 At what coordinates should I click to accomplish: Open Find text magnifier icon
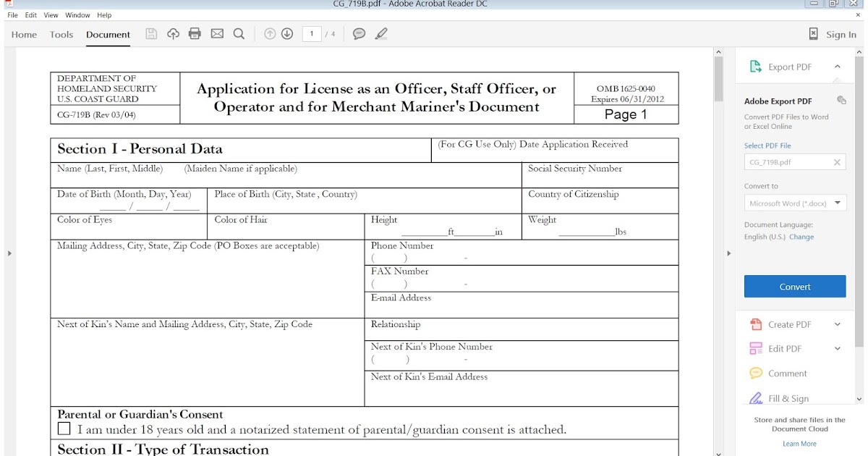[x=239, y=34]
